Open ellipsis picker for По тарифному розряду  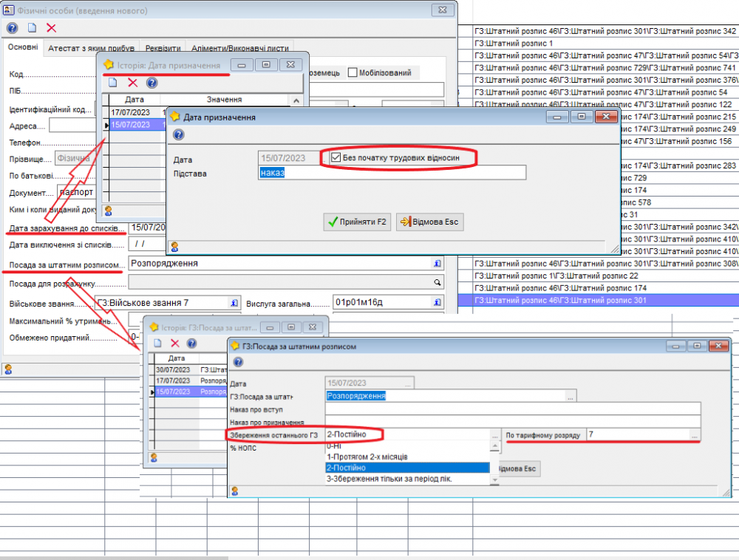click(x=694, y=436)
